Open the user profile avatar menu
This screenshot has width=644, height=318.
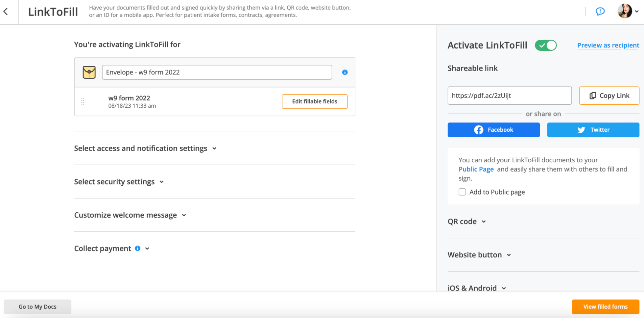[625, 11]
